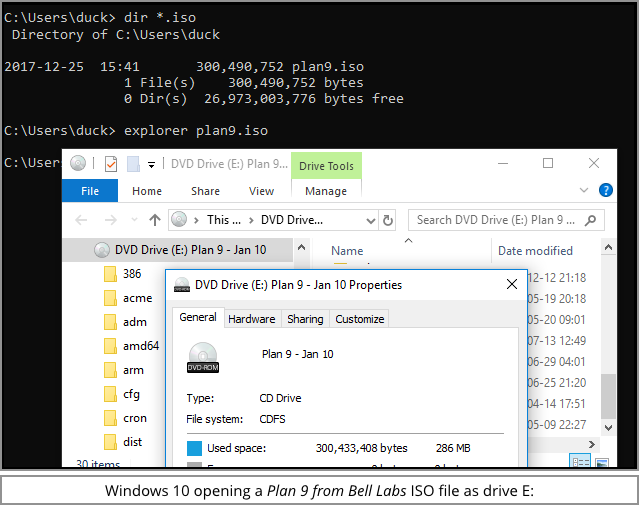Click the horizontal scroll right arrow
The height and width of the screenshot is (505, 639).
(x=592, y=444)
